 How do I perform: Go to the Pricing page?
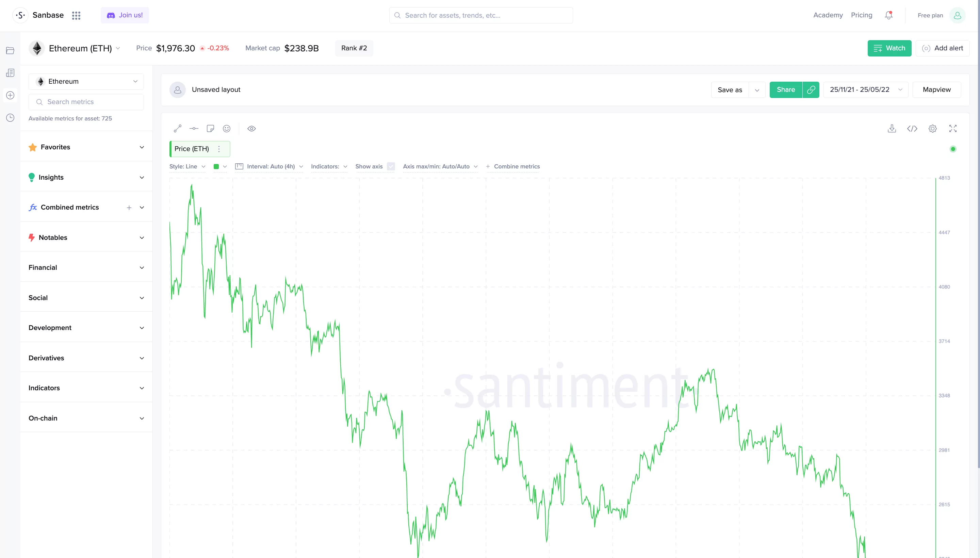click(x=862, y=15)
